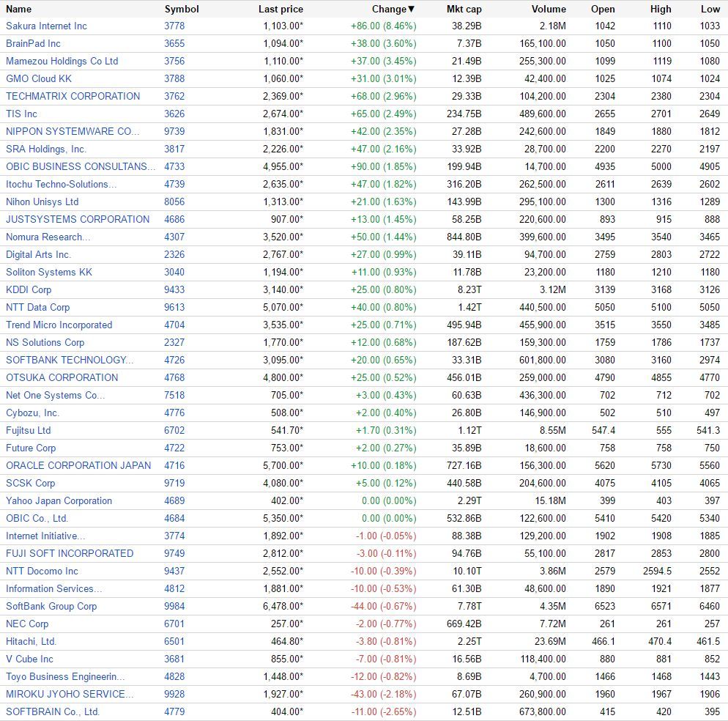Open Itochu Techno-Solutions... link
728x721 pixels.
click(61, 185)
